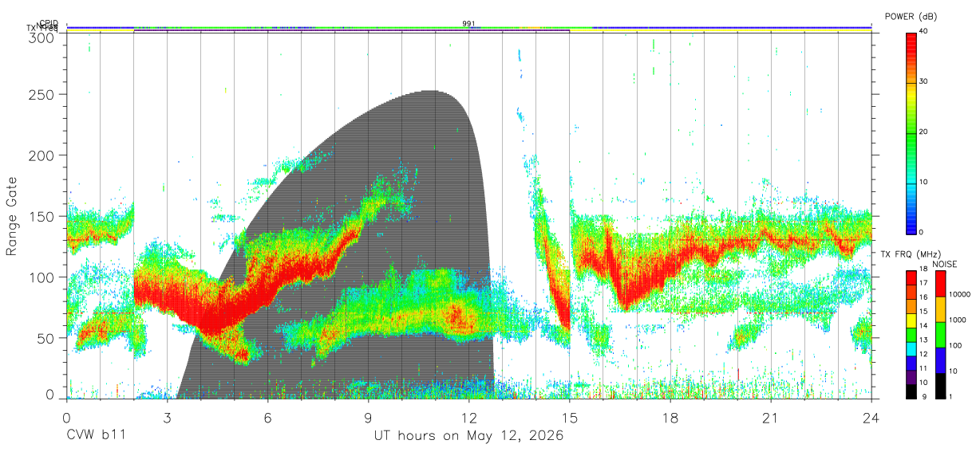Click the NOISE legend title
This screenshot has width=980, height=452.
tap(946, 264)
